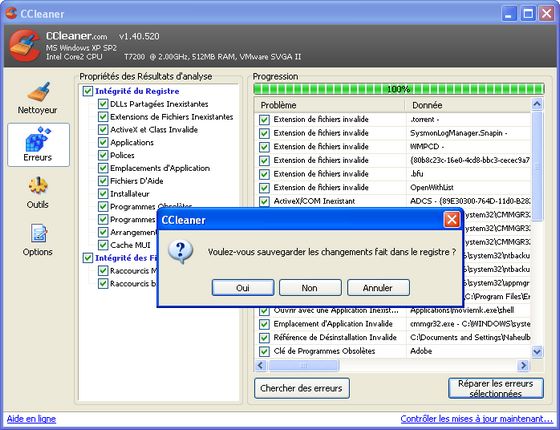Image resolution: width=560 pixels, height=430 pixels.
Task: Click the question mark dialog icon
Action: tap(181, 252)
